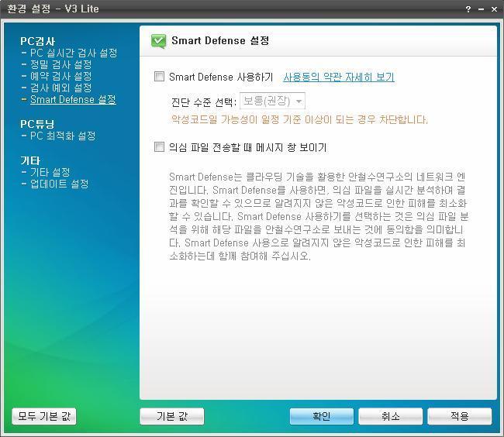Image resolution: width=504 pixels, height=437 pixels.
Task: Click the 모두 기본 값 button
Action: pos(44,416)
